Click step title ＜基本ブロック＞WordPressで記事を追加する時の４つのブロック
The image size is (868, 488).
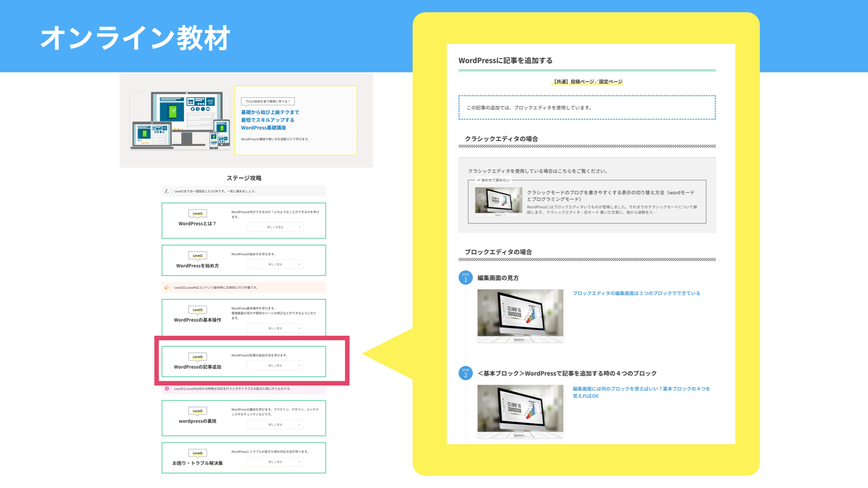click(567, 373)
